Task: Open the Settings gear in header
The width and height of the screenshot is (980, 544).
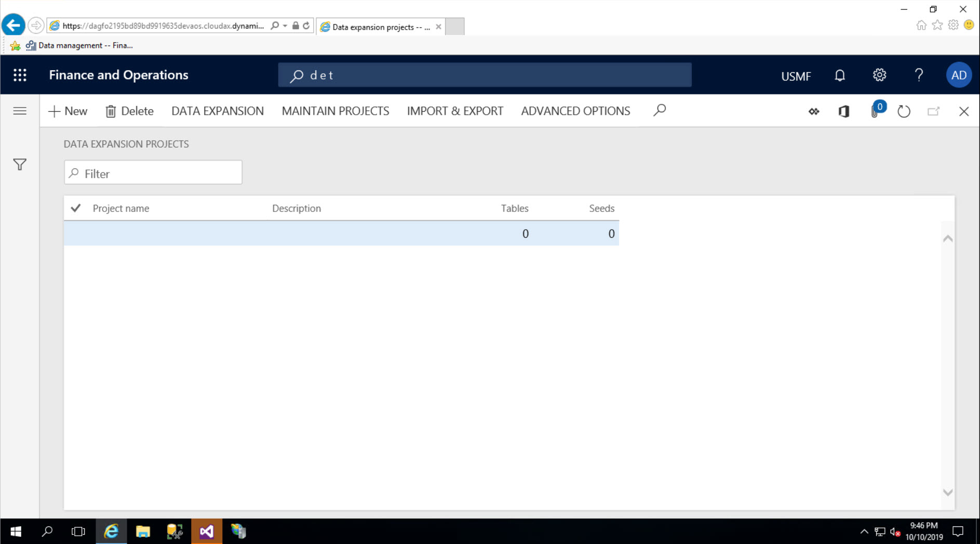Action: tap(879, 75)
